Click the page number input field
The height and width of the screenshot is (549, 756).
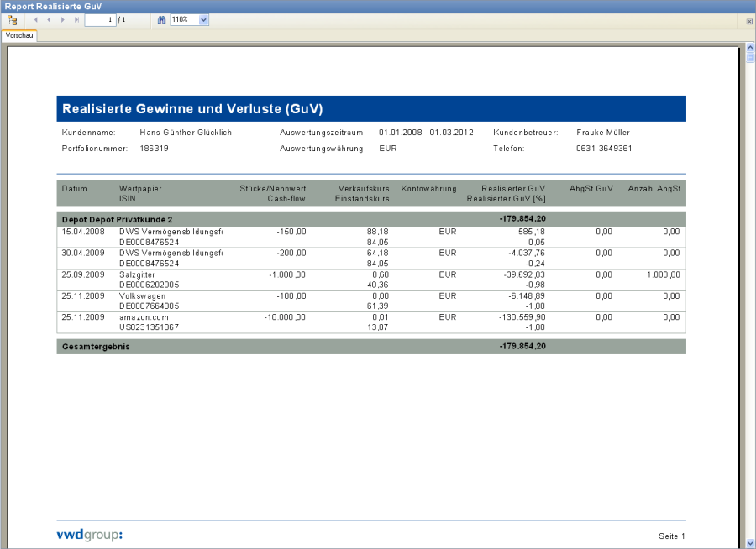click(x=100, y=19)
